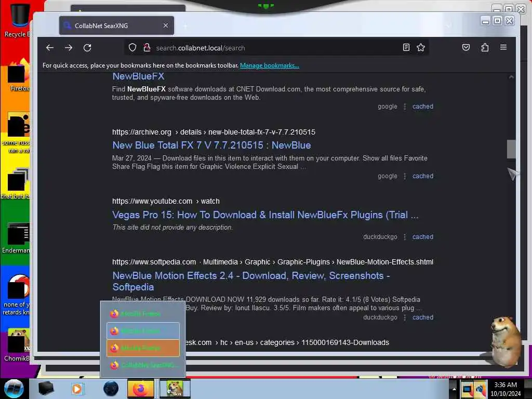Viewport: 532px width, 399px height.
Task: Bookmark this page with the star icon
Action: [x=421, y=47]
